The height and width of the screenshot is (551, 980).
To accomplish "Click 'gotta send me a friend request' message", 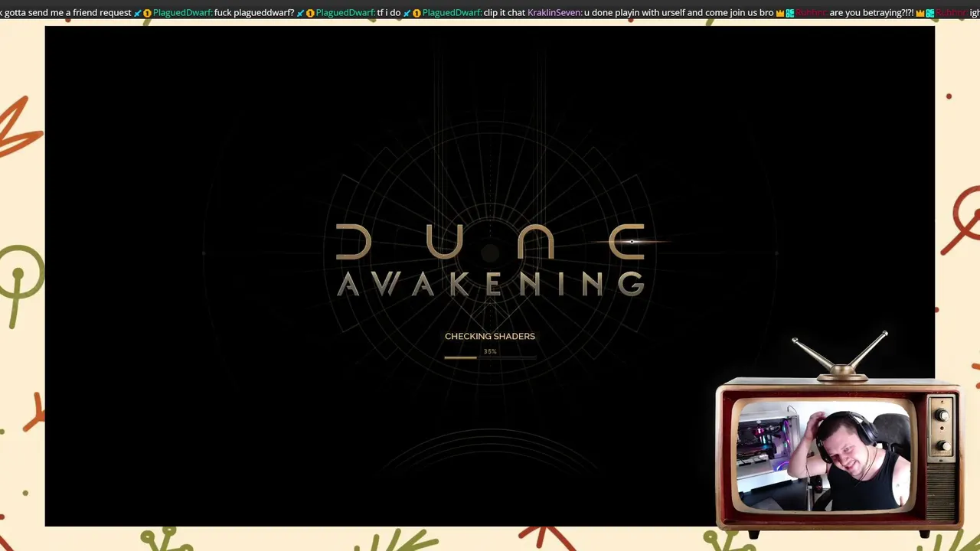I will (x=67, y=13).
